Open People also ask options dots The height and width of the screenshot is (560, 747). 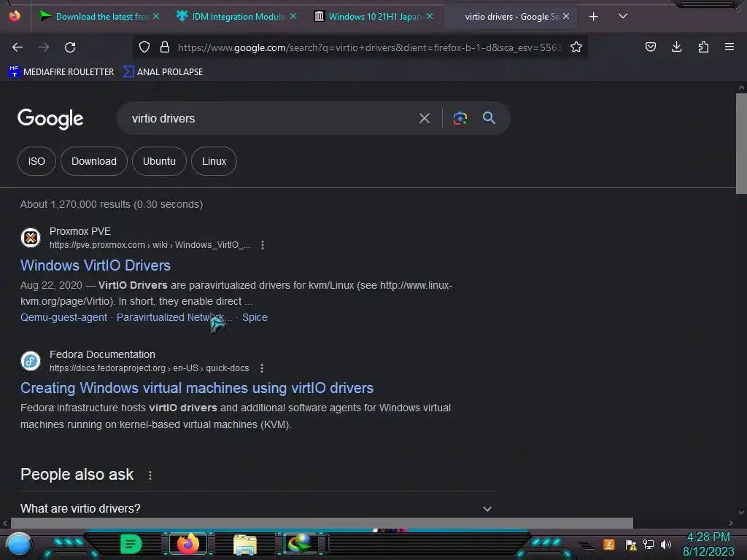tap(150, 475)
